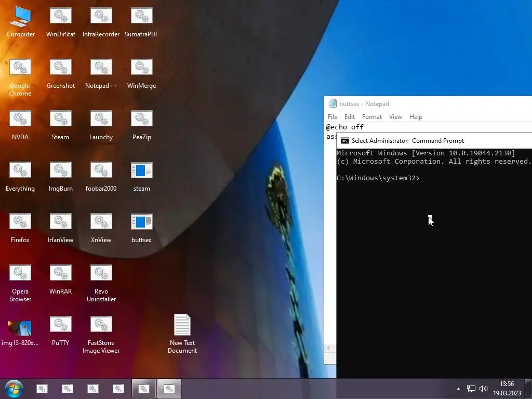Click the FastStone Image Viewer shortcut

coord(101,335)
